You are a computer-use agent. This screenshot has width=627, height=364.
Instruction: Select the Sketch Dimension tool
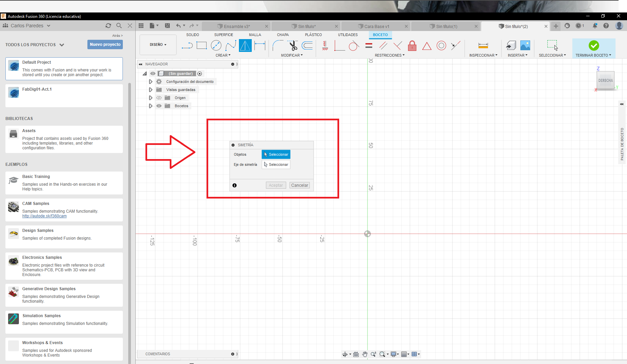[x=260, y=45]
